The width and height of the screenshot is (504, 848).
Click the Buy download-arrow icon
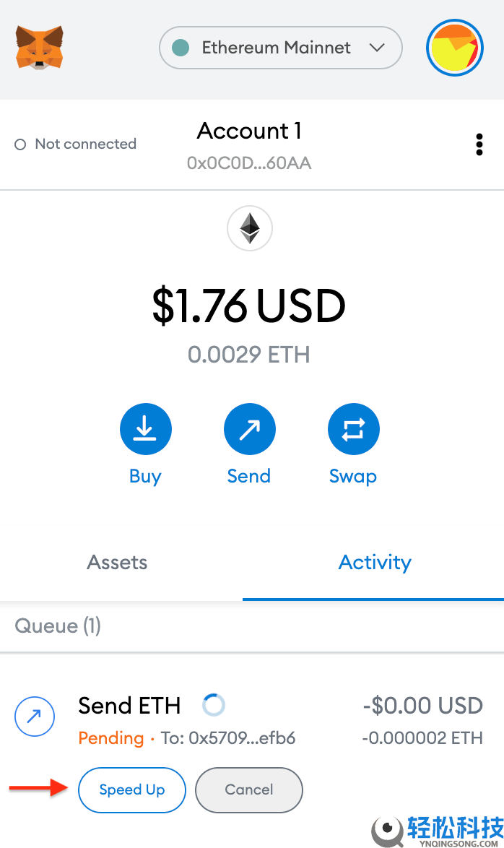coord(145,430)
